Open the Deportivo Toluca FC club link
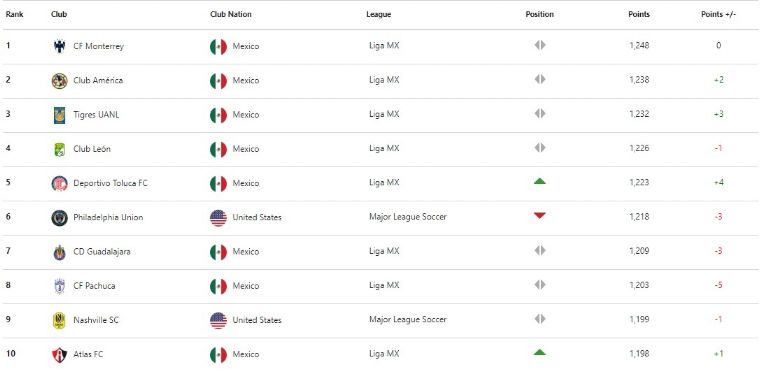 click(110, 183)
